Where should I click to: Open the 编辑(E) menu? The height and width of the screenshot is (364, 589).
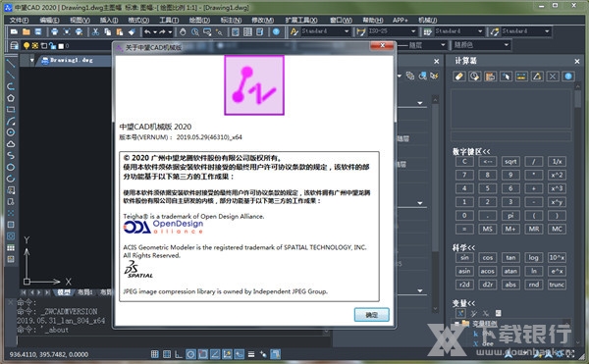(49, 20)
